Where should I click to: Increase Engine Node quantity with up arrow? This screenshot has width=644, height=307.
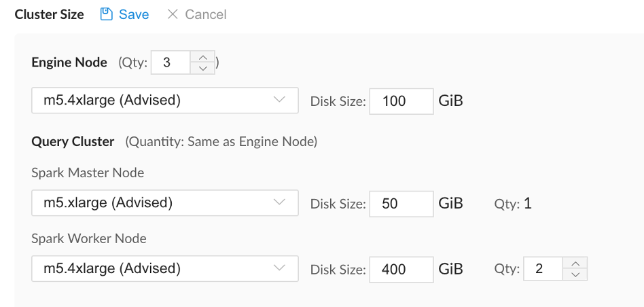[202, 56]
